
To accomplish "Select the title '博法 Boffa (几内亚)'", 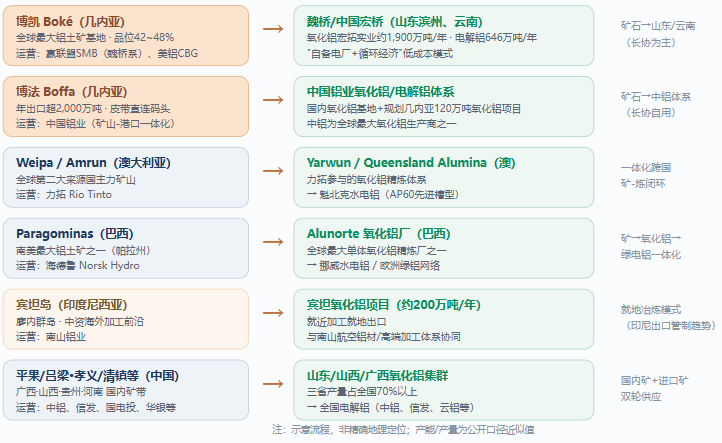I will 71,92.
